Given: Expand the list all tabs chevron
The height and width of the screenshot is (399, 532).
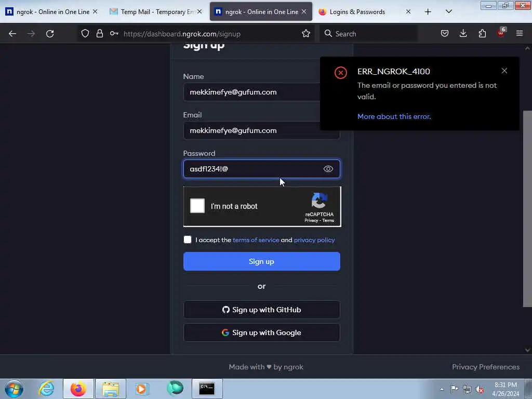Looking at the screenshot, I should [x=448, y=11].
